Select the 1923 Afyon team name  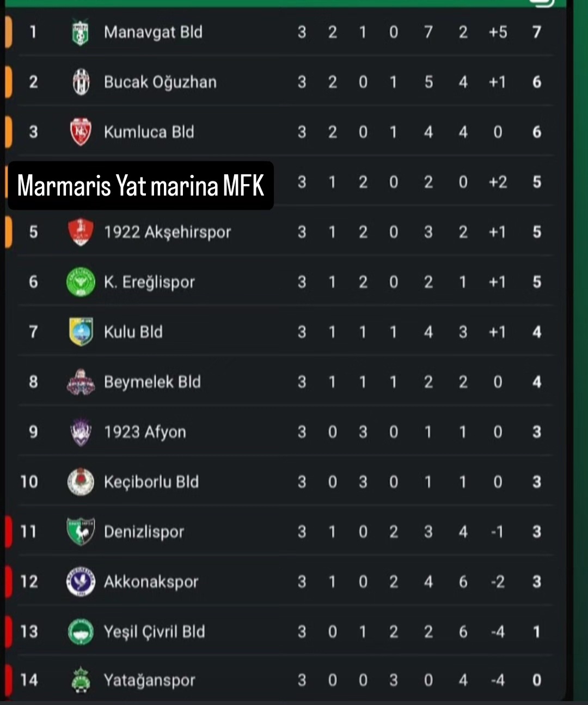pyautogui.click(x=145, y=432)
